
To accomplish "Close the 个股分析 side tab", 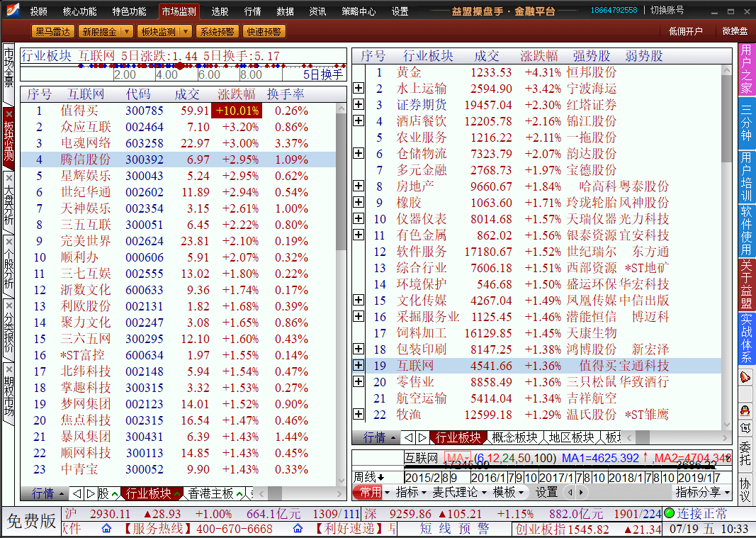I will (x=9, y=242).
